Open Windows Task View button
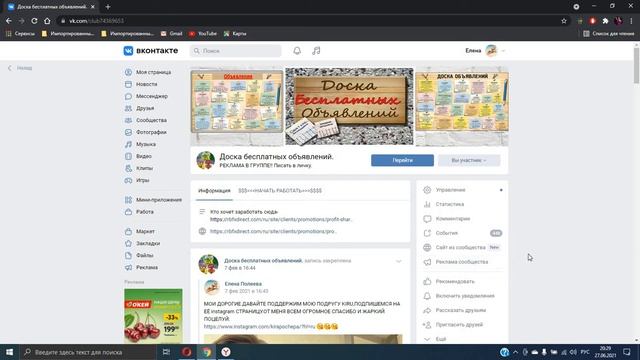This screenshot has width=640, height=360. click(x=166, y=352)
